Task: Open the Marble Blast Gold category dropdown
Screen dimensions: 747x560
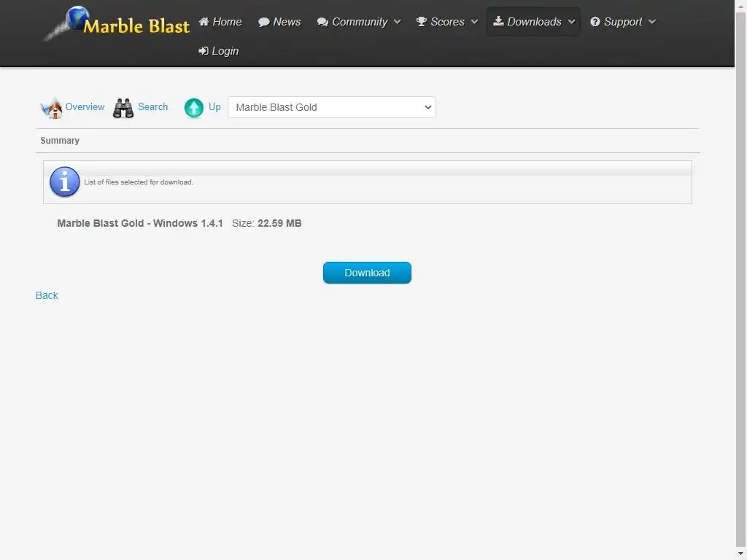Action: pos(331,108)
